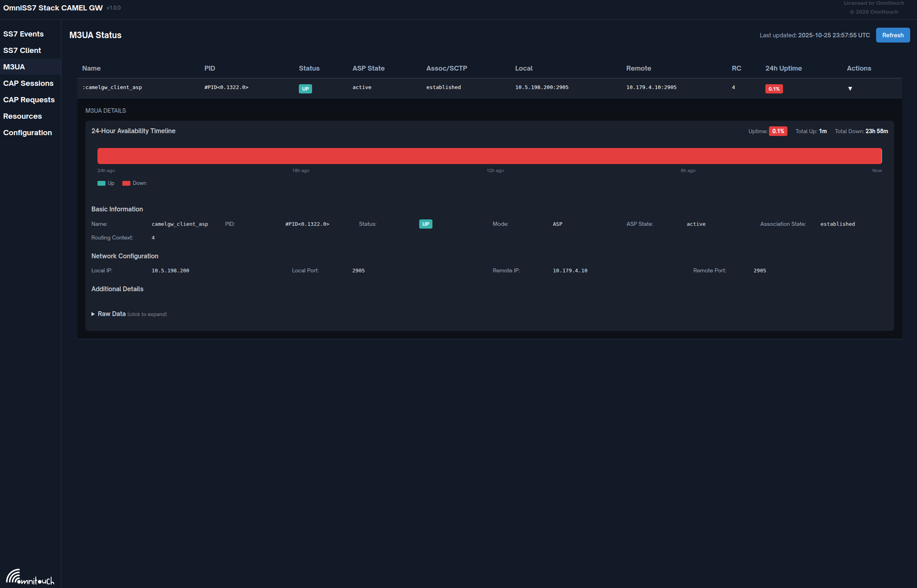Click the 0.1% uptime badge in table row

coord(774,89)
